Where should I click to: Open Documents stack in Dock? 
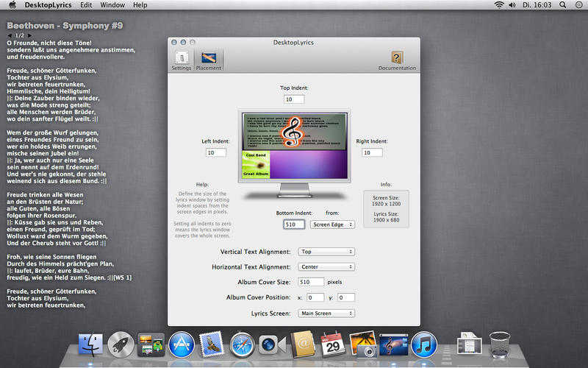pyautogui.click(x=469, y=343)
